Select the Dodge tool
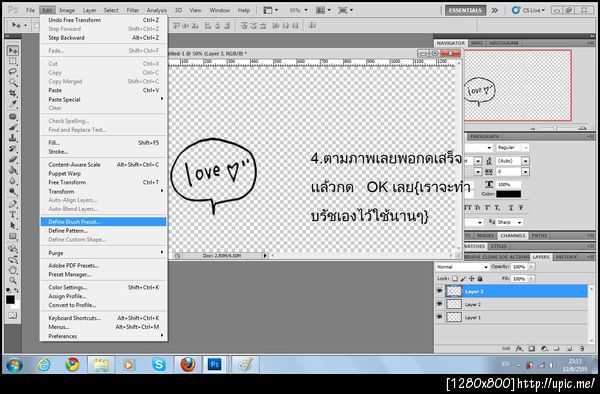The image size is (600, 394). click(13, 190)
